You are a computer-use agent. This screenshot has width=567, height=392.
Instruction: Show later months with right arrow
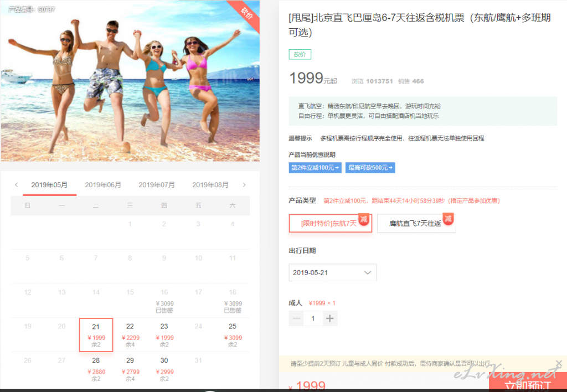pos(244,185)
